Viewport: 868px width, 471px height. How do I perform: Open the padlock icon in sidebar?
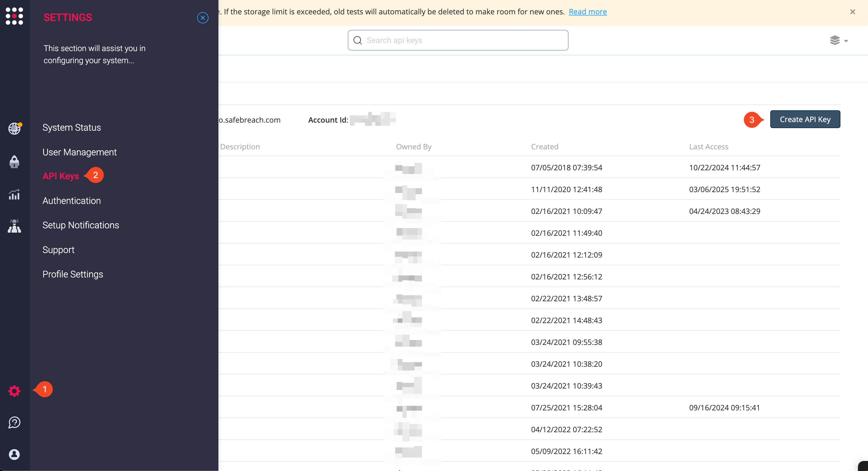coord(14,162)
